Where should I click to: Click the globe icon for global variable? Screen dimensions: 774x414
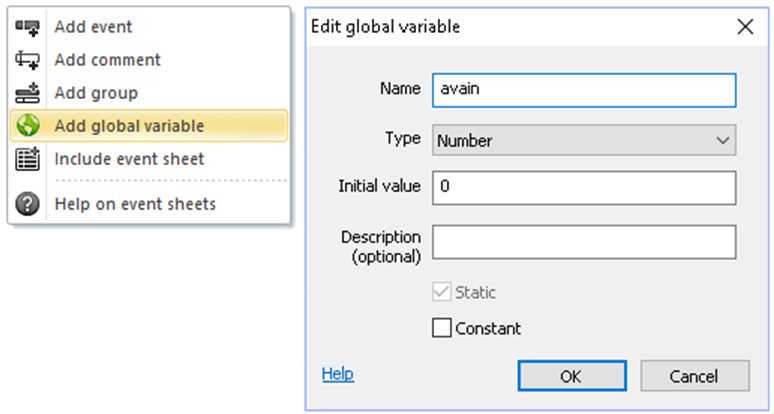pos(28,126)
